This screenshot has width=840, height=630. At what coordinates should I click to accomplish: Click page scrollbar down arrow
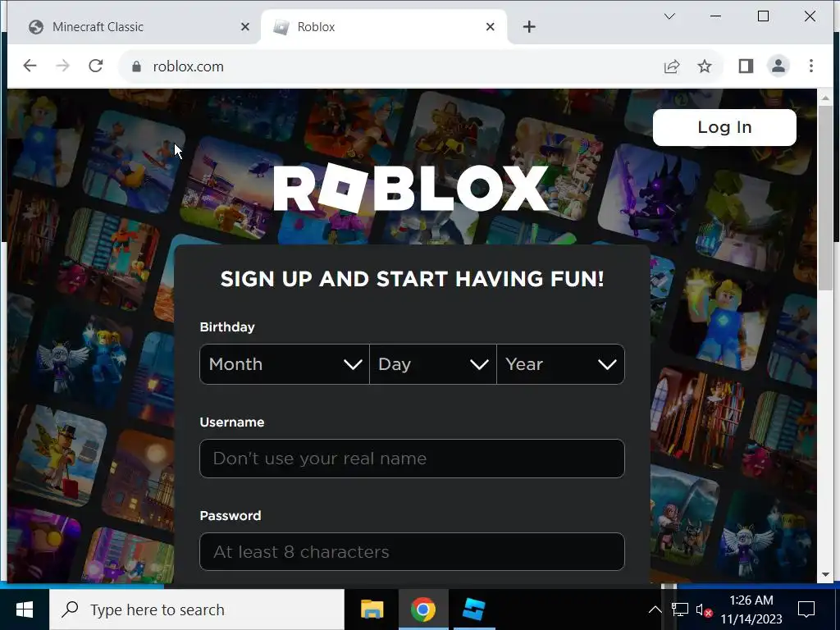pos(825,575)
